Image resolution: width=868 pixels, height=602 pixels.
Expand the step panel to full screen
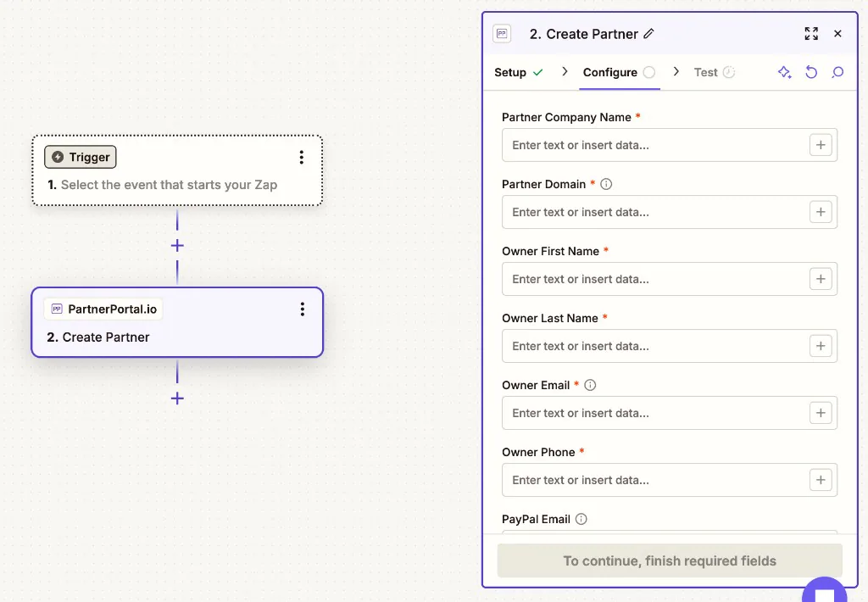pyautogui.click(x=811, y=34)
